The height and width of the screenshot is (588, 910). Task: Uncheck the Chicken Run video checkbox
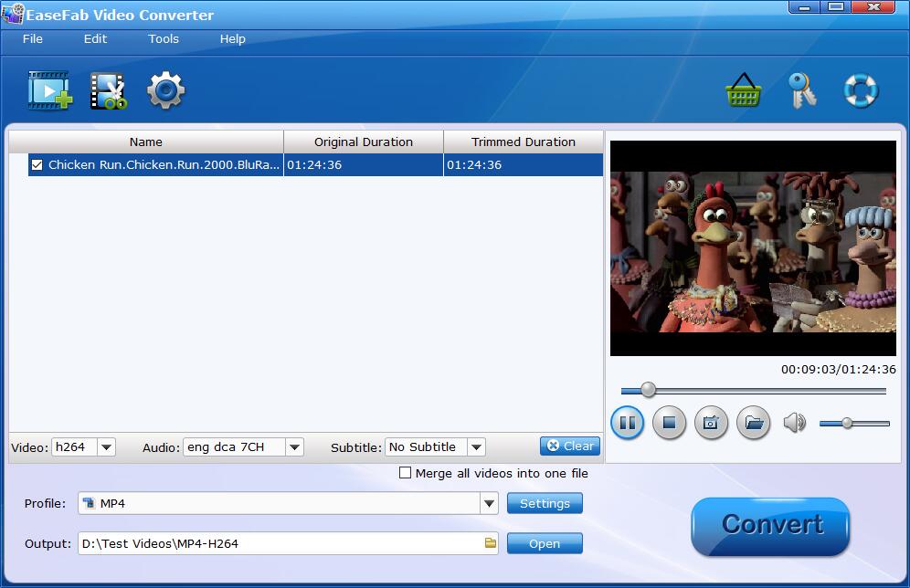click(x=37, y=164)
